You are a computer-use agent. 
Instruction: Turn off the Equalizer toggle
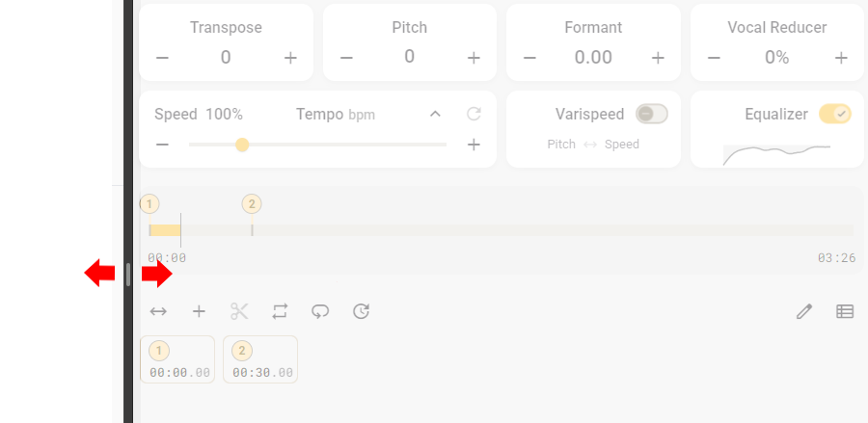pyautogui.click(x=835, y=115)
